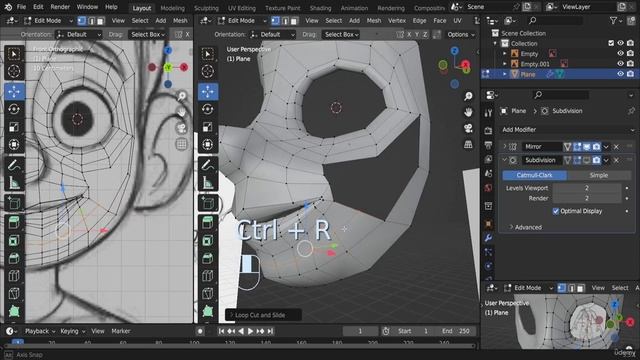Hide the Empty object using its eye icon
Viewport: 640px width, 360px height.
tap(620, 53)
